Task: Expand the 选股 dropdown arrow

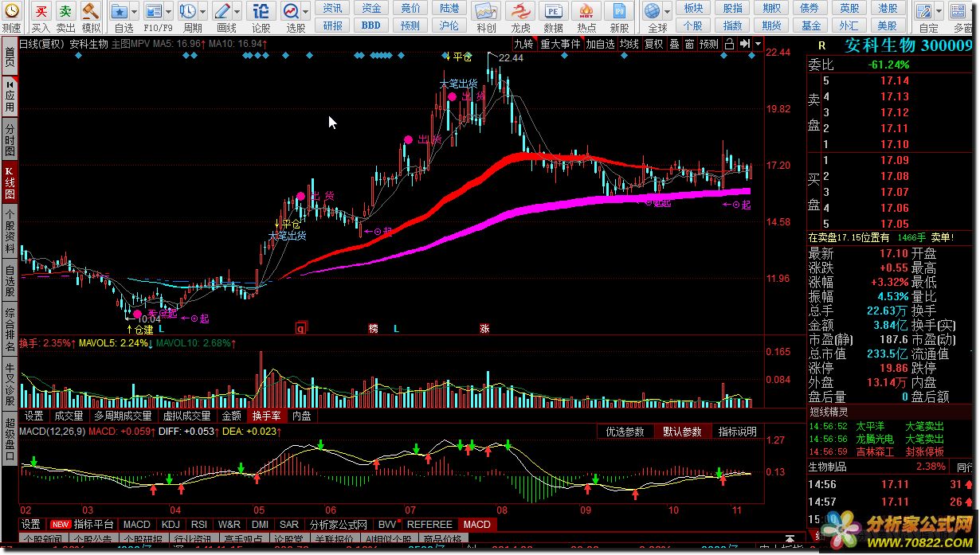Action: pyautogui.click(x=306, y=12)
